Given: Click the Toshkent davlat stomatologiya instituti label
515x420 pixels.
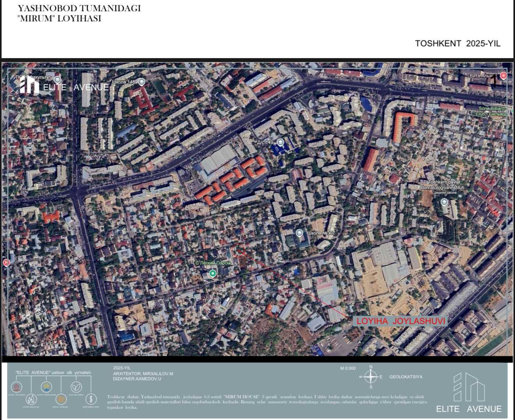Looking at the screenshot, I should [x=444, y=185].
